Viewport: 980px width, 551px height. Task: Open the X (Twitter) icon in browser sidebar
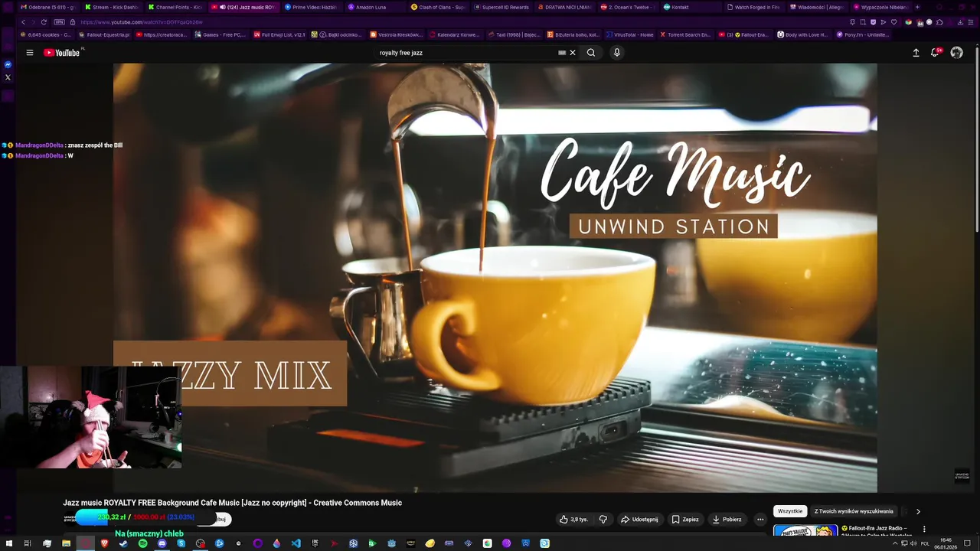pos(8,77)
